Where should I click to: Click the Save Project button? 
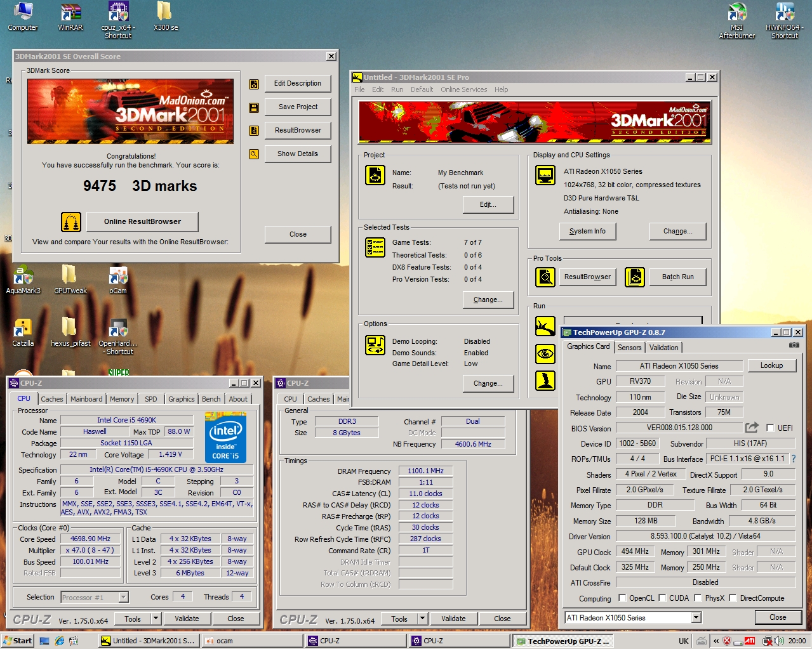(x=298, y=107)
